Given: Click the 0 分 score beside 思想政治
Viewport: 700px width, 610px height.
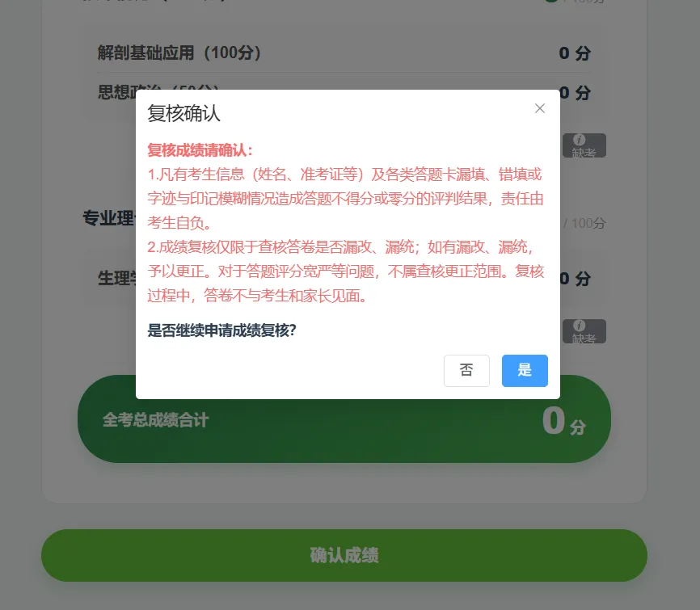Looking at the screenshot, I should [x=576, y=93].
